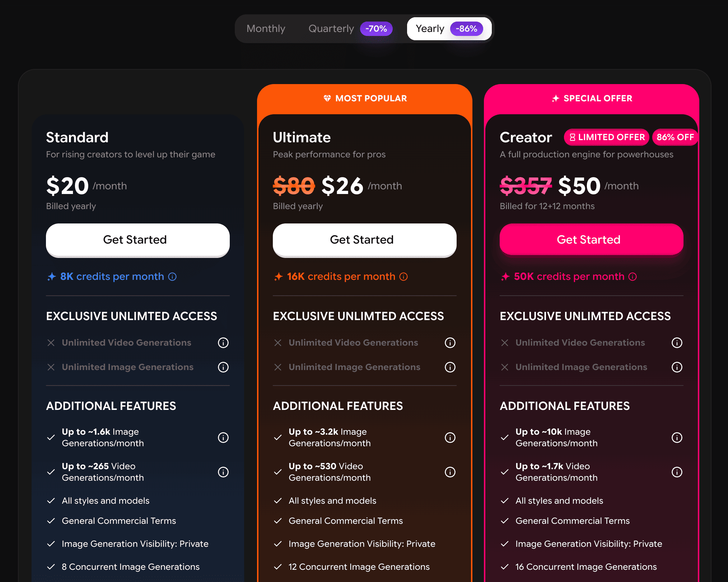
Task: Open info for Standard Unlimited Video Generations
Action: click(223, 343)
